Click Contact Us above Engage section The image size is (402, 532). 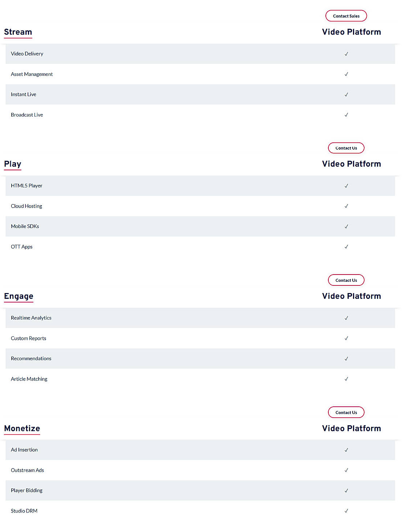pos(346,280)
